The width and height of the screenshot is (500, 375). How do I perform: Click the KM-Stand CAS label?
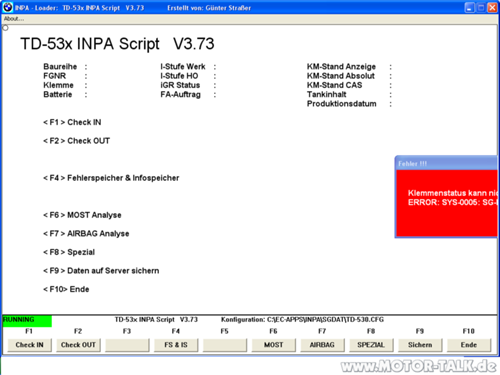tap(335, 85)
